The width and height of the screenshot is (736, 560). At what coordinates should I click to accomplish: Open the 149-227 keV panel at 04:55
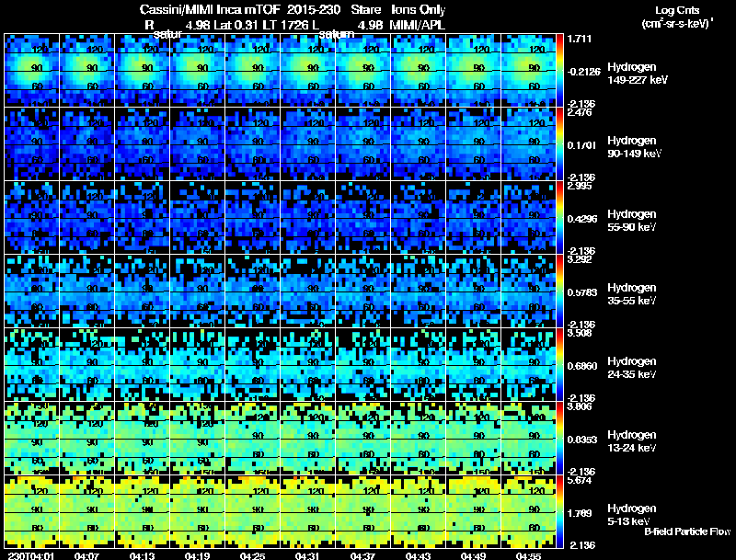(528, 70)
